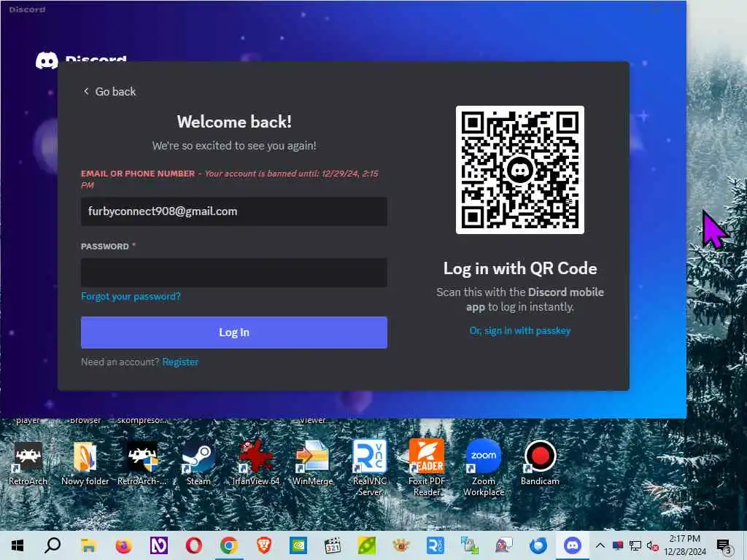Open the XnView eye icon on taskbar

coord(401,545)
